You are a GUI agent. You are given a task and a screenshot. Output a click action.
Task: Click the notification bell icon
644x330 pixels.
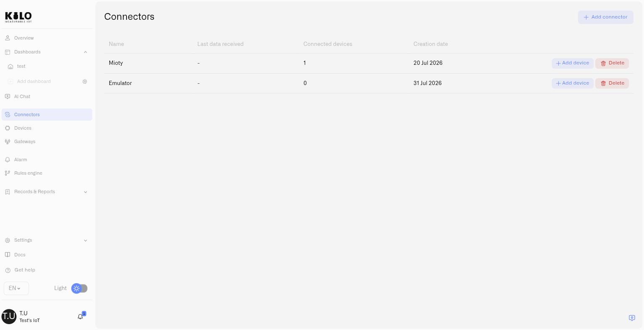80,317
